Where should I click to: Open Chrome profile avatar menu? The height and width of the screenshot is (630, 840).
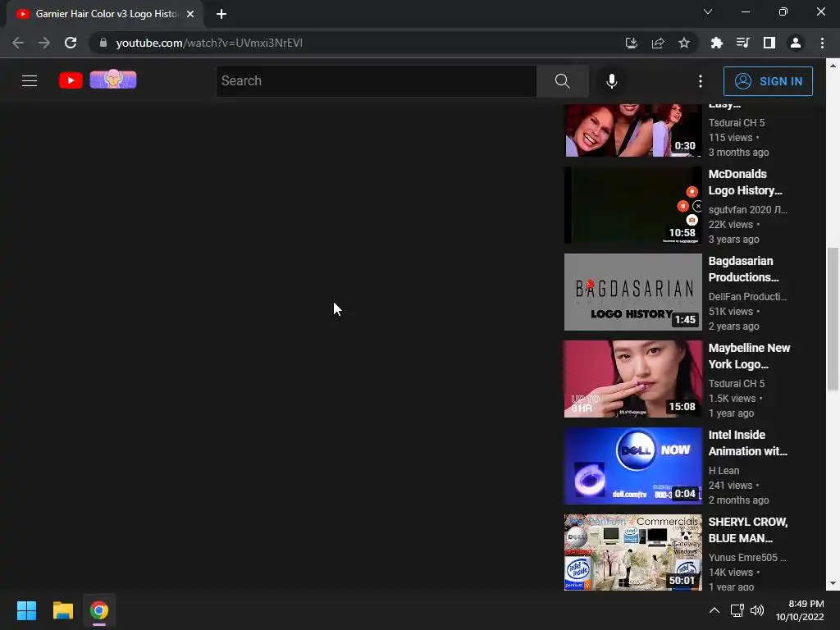(796, 43)
